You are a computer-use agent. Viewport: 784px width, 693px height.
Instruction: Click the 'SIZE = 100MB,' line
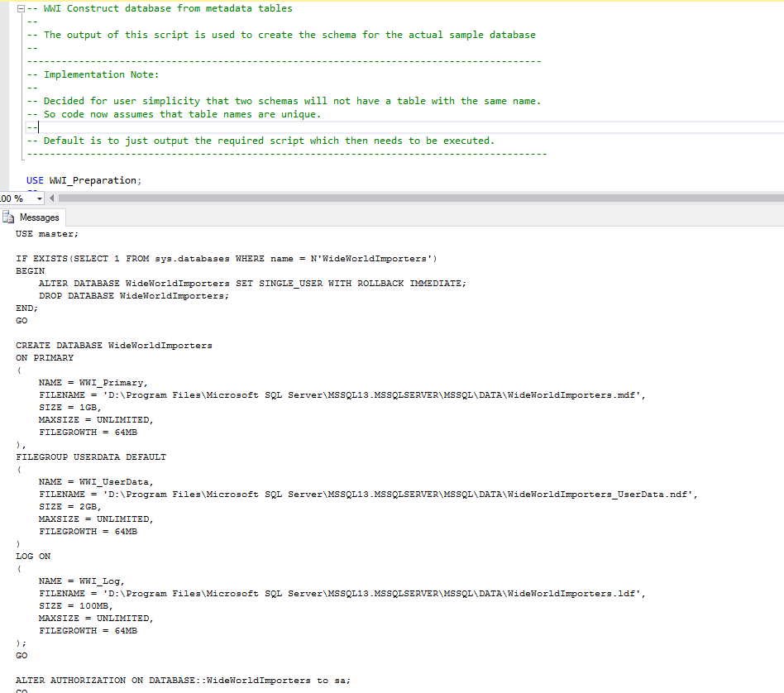(76, 606)
